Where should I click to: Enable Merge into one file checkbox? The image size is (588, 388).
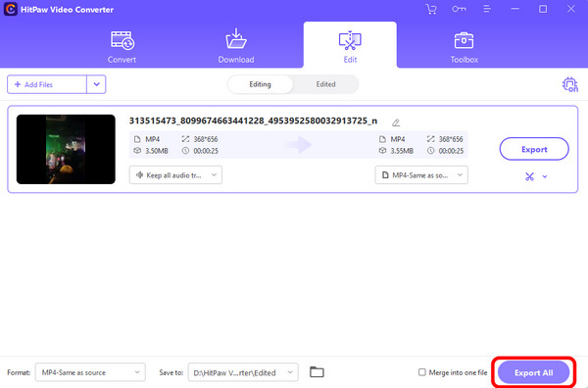421,372
